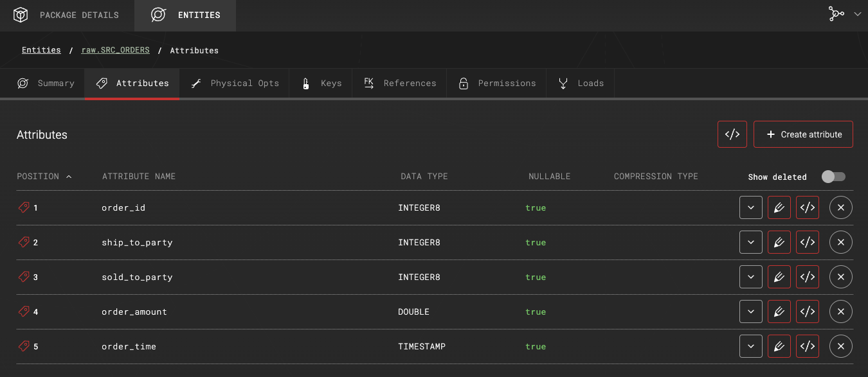Expand details for the order_id attribute

point(750,207)
